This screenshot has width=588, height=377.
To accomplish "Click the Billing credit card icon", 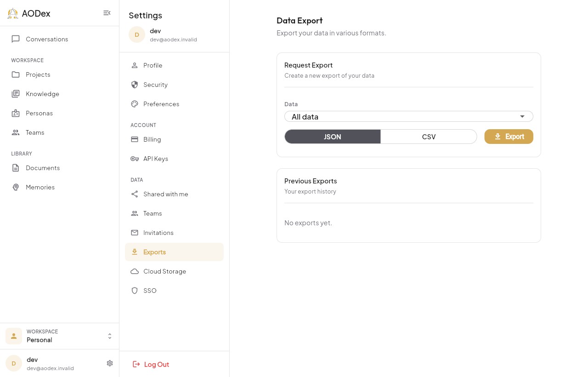I will click(x=135, y=139).
